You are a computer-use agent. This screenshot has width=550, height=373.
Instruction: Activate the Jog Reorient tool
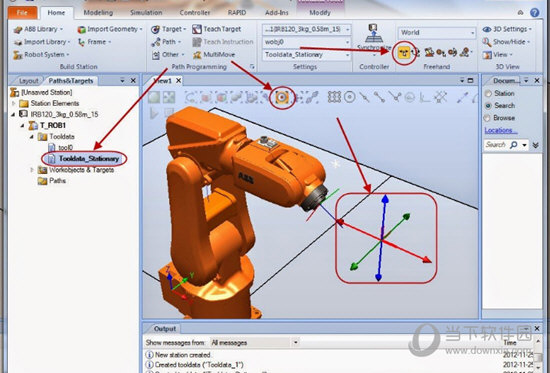pyautogui.click(x=452, y=53)
